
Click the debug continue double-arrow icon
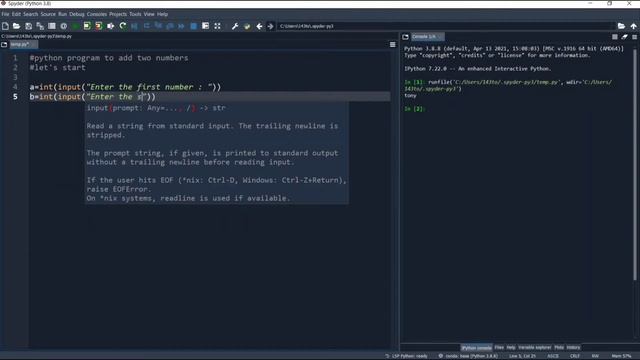[181, 26]
